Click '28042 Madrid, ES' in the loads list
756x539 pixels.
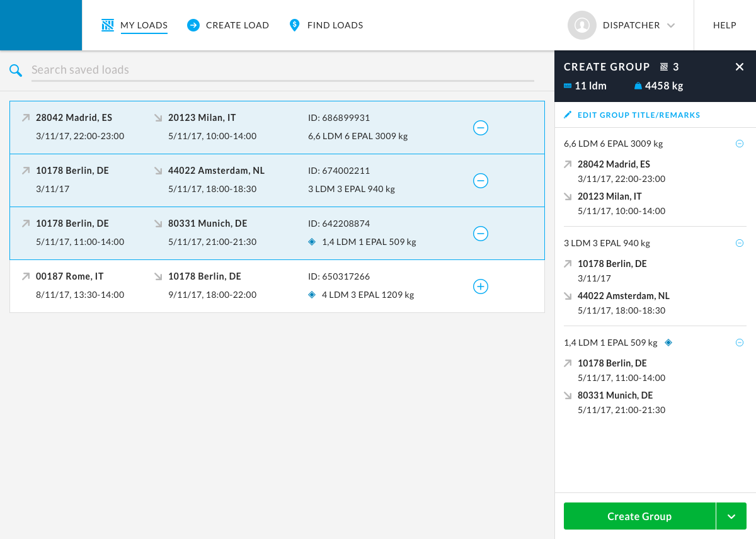tap(74, 118)
